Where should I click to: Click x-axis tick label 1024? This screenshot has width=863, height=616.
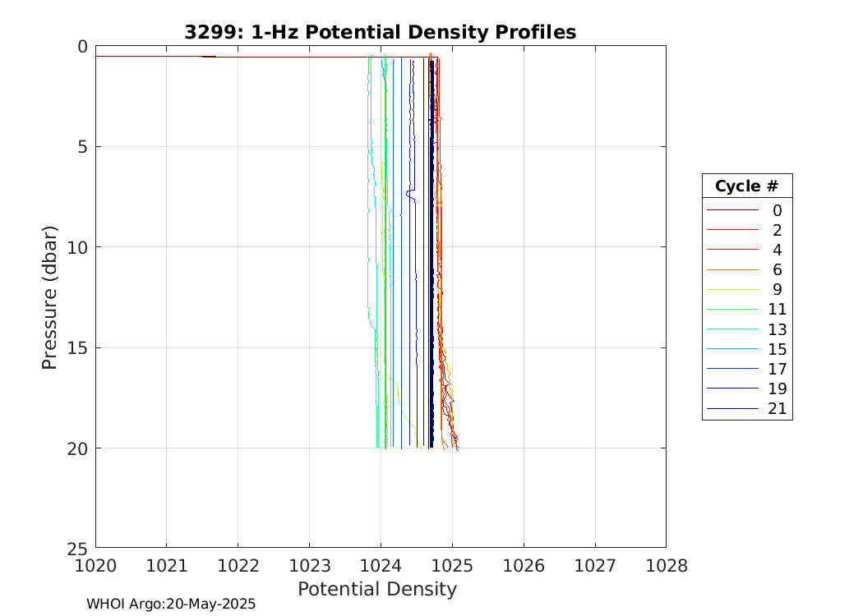pyautogui.click(x=381, y=565)
